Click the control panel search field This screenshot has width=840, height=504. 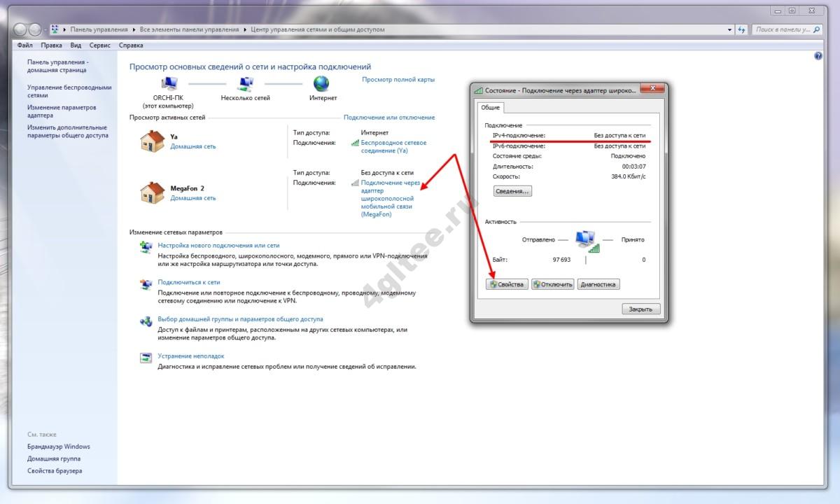pyautogui.click(x=783, y=29)
